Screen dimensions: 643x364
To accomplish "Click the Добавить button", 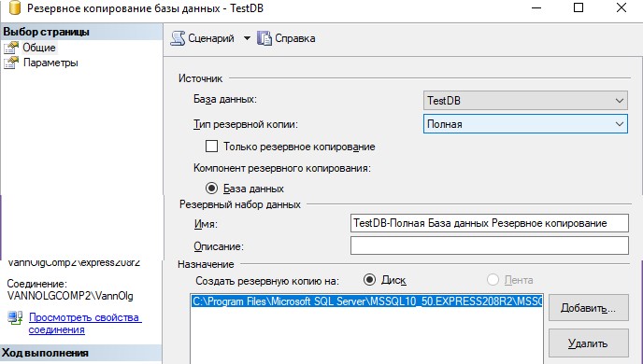I will (589, 307).
